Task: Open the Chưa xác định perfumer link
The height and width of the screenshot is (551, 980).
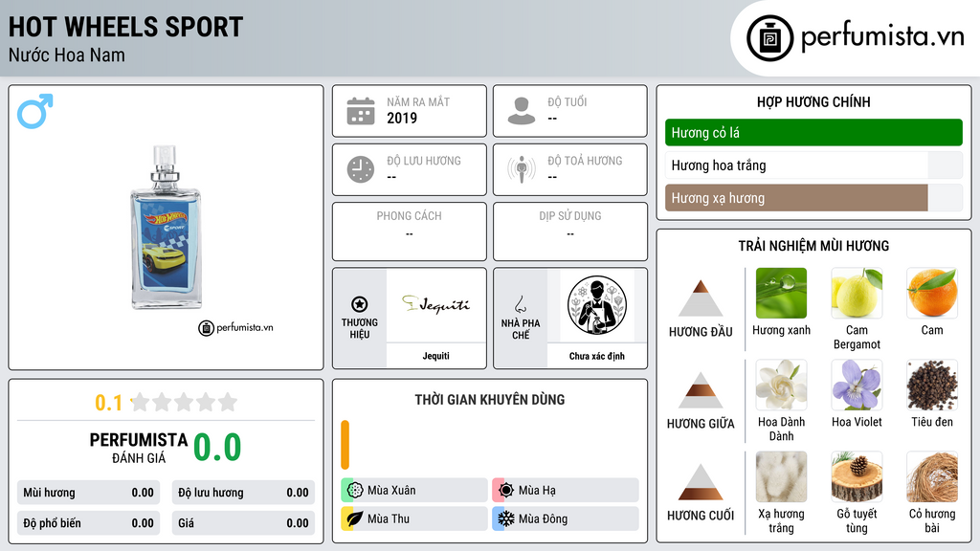Action: [597, 356]
